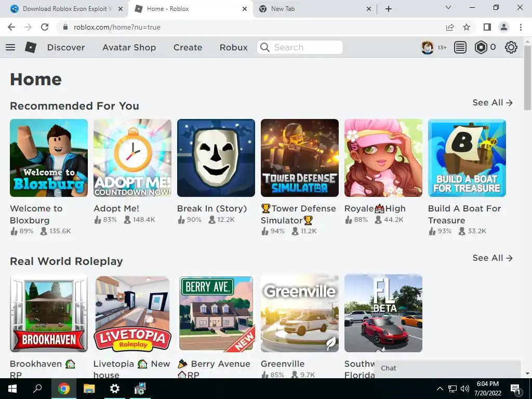
Task: Open Brookhaven RP thumbnail
Action: [x=49, y=313]
